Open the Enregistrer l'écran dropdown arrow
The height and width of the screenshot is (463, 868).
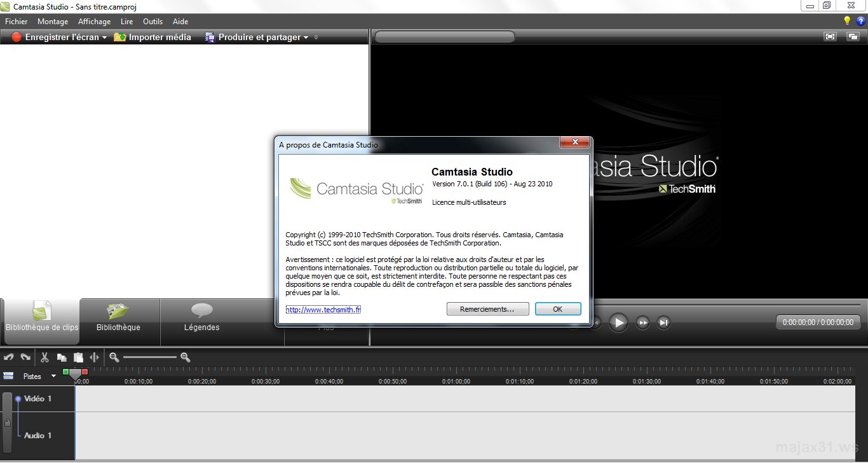pos(104,38)
